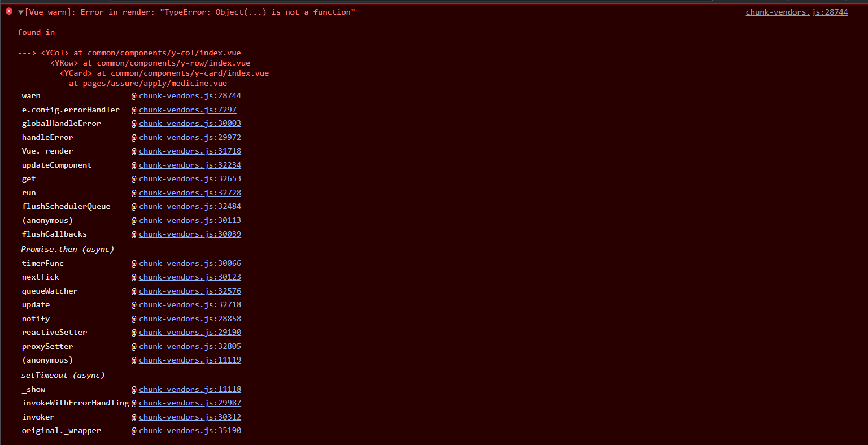Open globalHandleError link chunk-vendors.js:30003
Screen dimensions: 868x445
click(x=190, y=123)
